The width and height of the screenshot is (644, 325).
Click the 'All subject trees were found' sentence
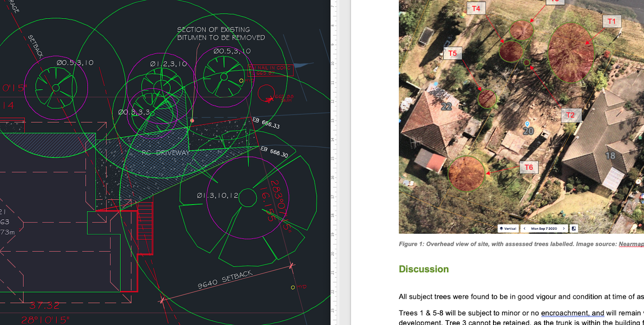click(x=521, y=297)
